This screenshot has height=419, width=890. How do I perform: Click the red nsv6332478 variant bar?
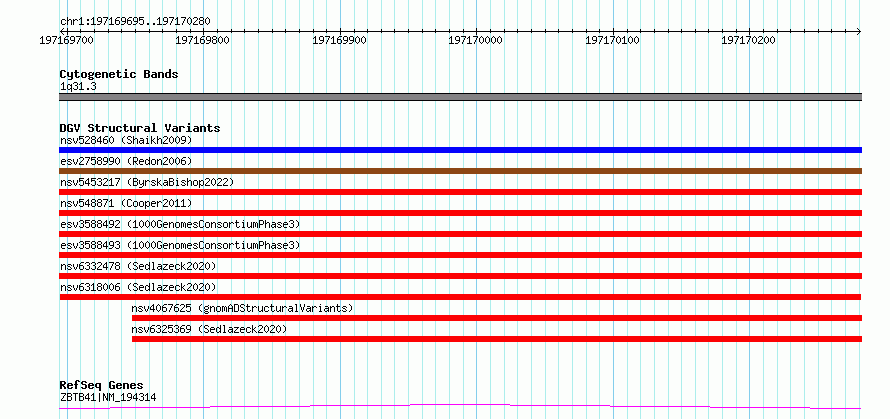pos(460,276)
